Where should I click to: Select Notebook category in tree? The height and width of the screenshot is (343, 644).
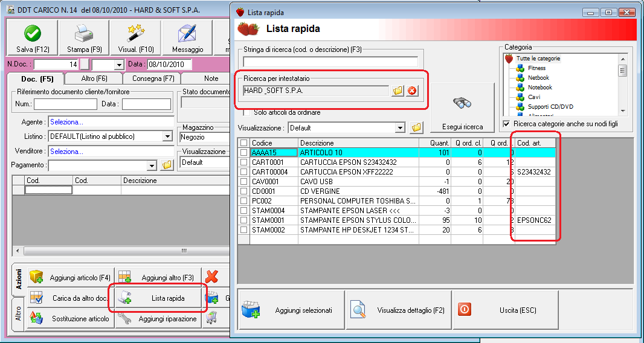(539, 87)
